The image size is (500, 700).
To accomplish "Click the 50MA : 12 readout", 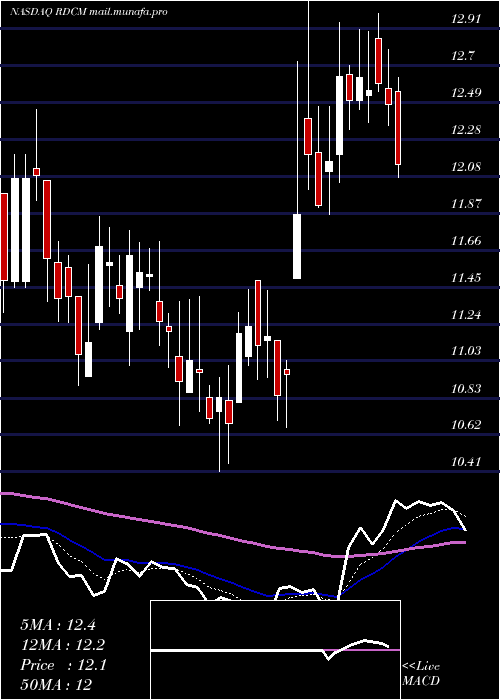I will (x=56, y=685).
